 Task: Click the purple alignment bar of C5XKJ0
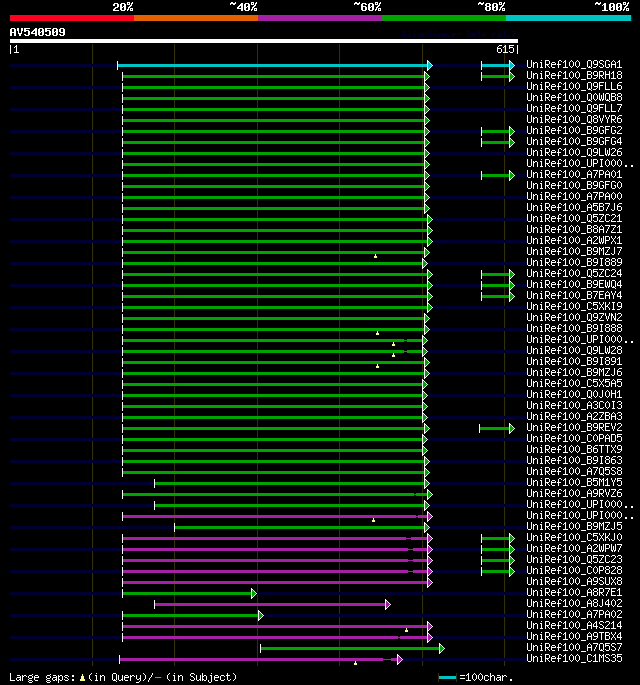pyautogui.click(x=277, y=539)
